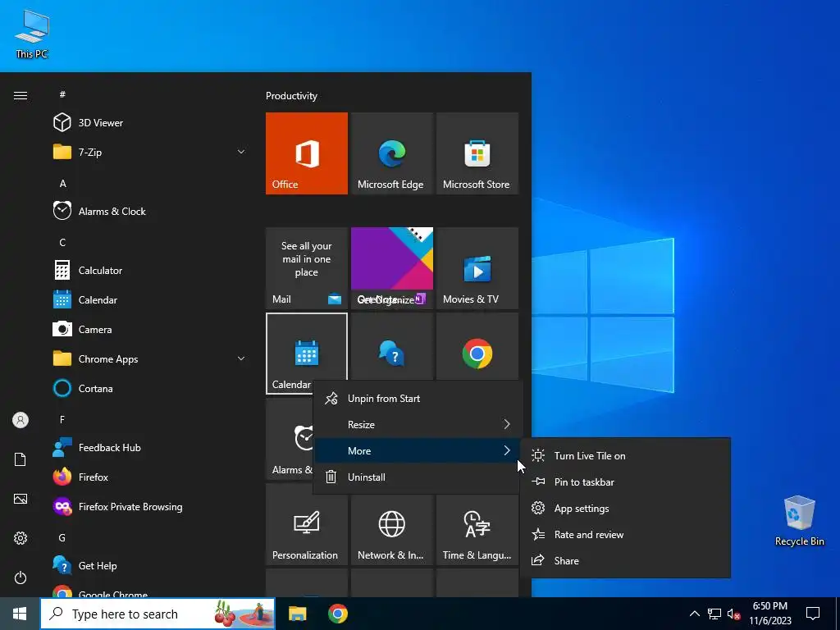Open the Microsoft Edge tile
Image resolution: width=840 pixels, height=630 pixels.
pyautogui.click(x=391, y=153)
